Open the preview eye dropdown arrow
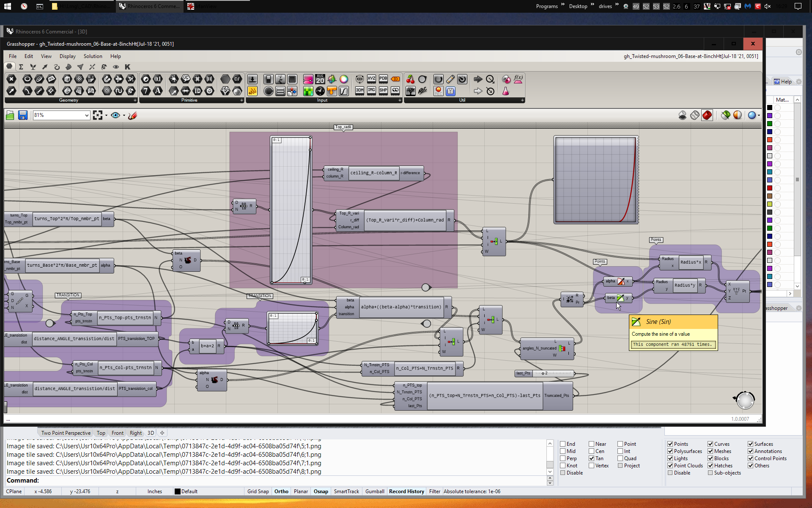Viewport: 812px width, 508px height. 124,115
